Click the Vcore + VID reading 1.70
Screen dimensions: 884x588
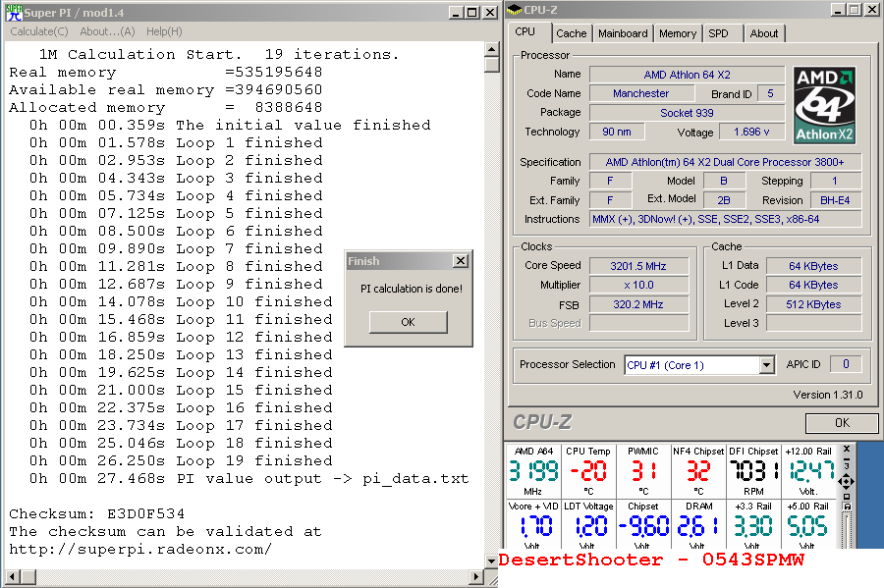point(535,526)
